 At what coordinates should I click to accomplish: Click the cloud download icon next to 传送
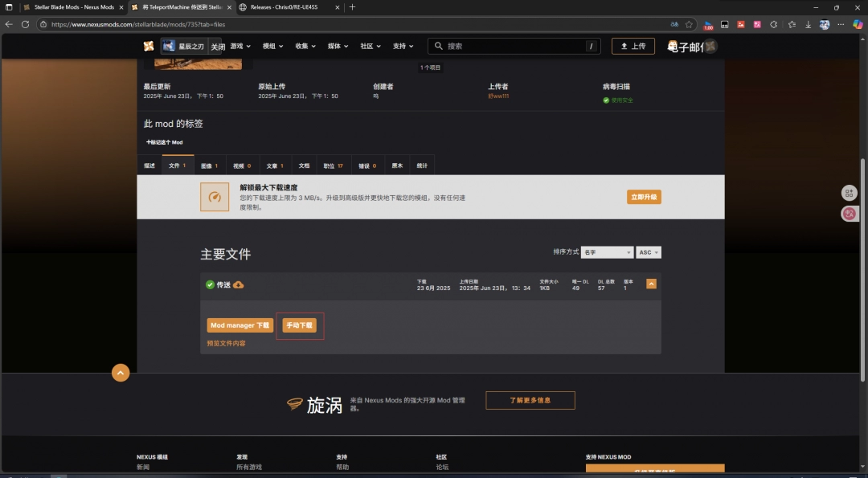coord(240,284)
